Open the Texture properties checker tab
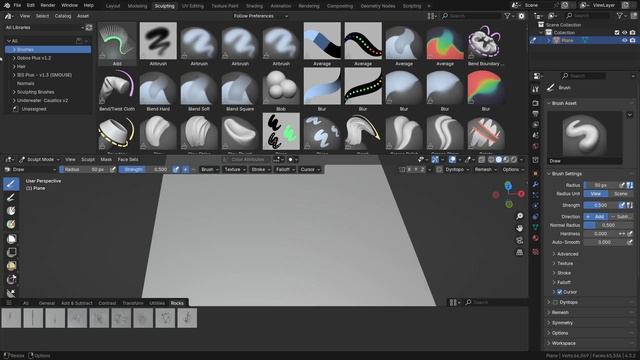Image resolution: width=640 pixels, height=360 pixels. click(536, 252)
